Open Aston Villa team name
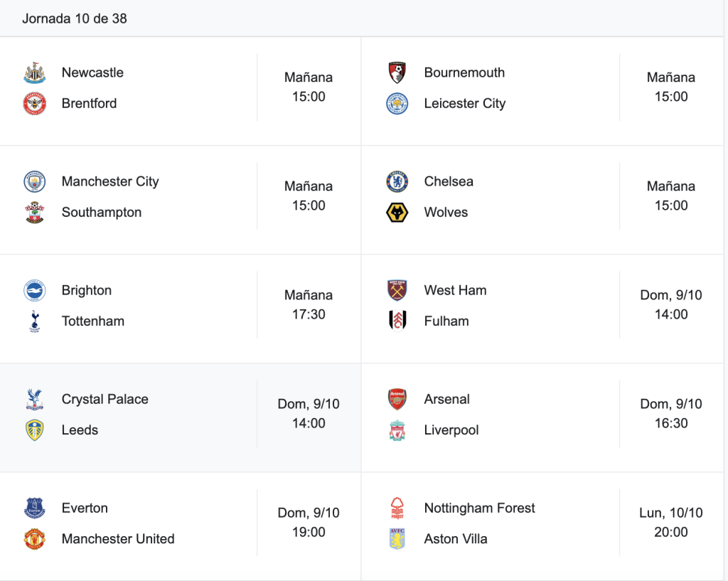Viewport: 728px width, 581px height. tap(456, 539)
